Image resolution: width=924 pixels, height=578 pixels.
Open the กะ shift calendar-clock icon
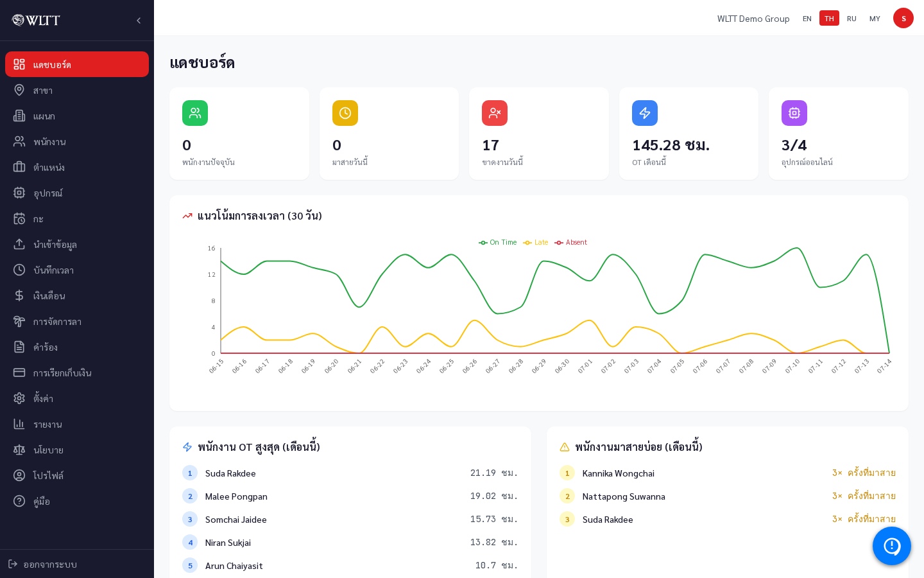tap(19, 218)
